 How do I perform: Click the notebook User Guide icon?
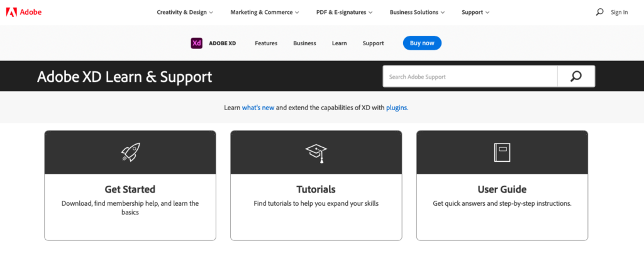(502, 152)
